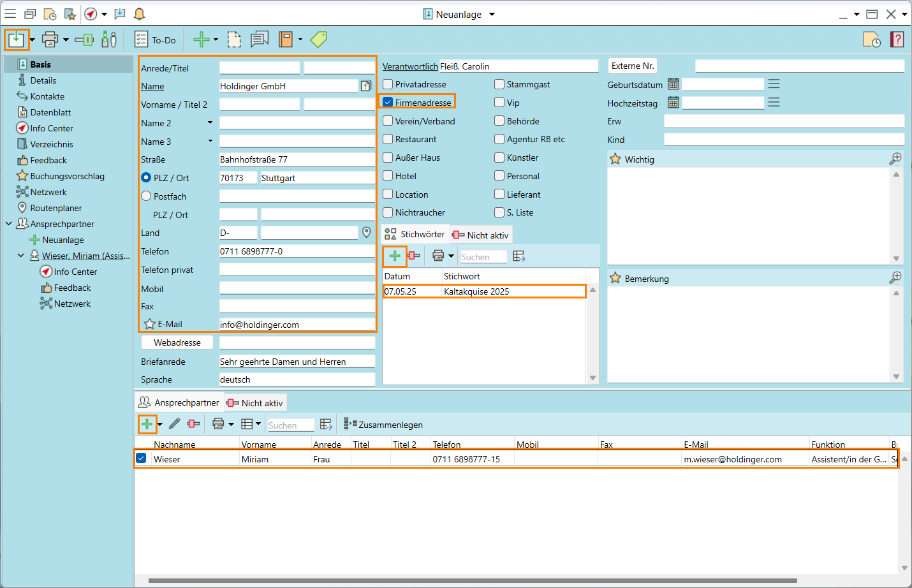The width and height of the screenshot is (912, 588).
Task: Click the pencil edit icon for Ansprechpartner
Action: click(174, 424)
